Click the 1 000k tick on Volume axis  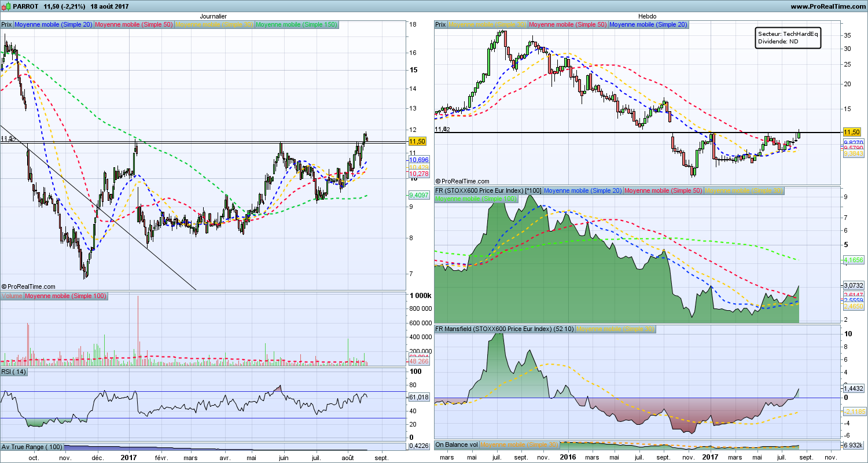[420, 296]
